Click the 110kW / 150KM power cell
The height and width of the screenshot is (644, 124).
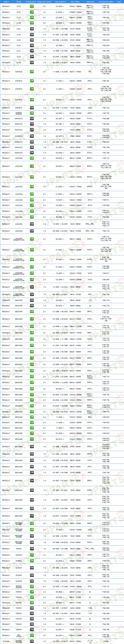coord(75,586)
